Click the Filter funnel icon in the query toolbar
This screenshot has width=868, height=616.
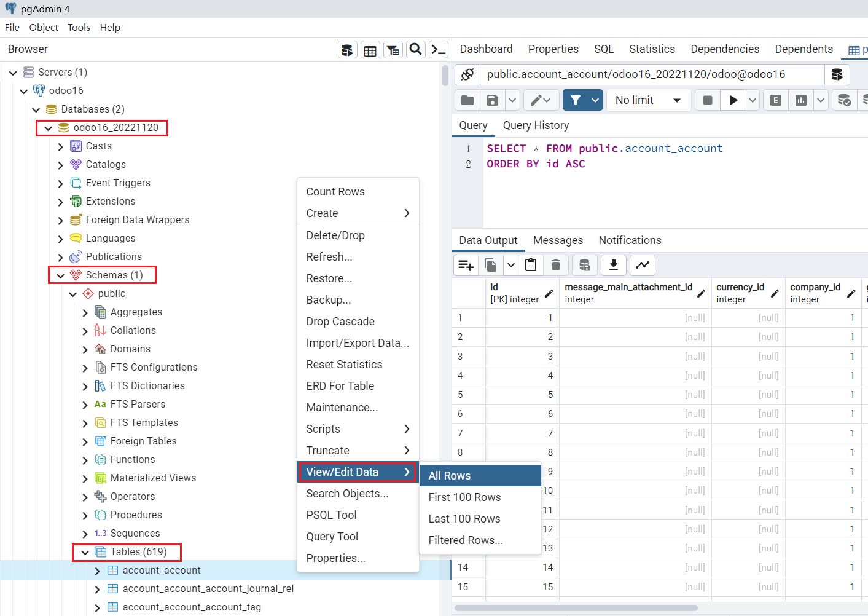tap(576, 100)
